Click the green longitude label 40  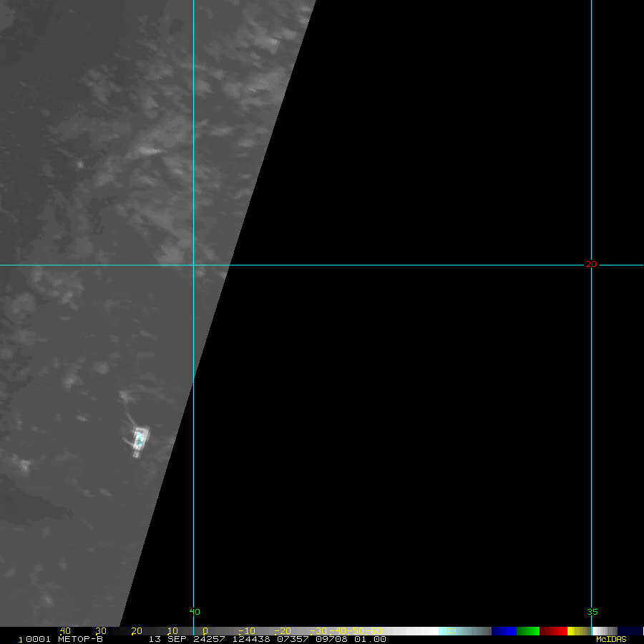click(x=195, y=612)
